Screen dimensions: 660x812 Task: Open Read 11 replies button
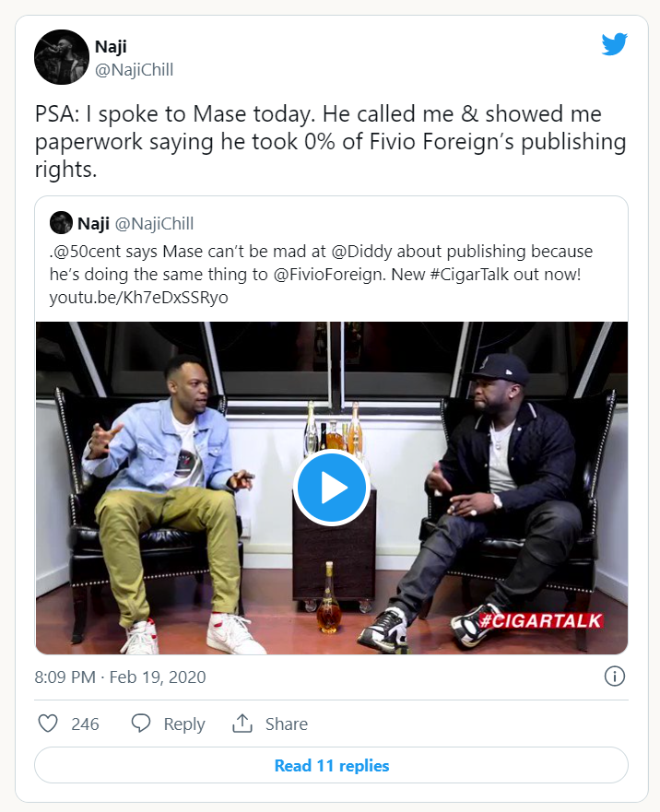[x=331, y=766]
